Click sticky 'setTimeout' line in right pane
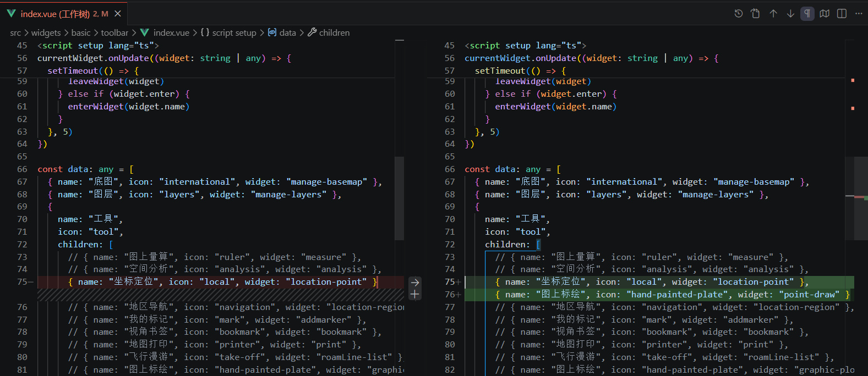 coord(520,71)
